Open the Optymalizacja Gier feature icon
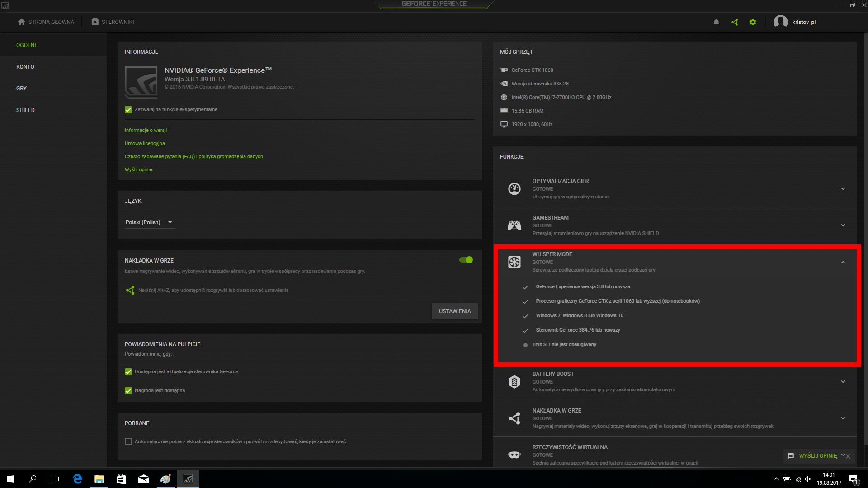 514,188
